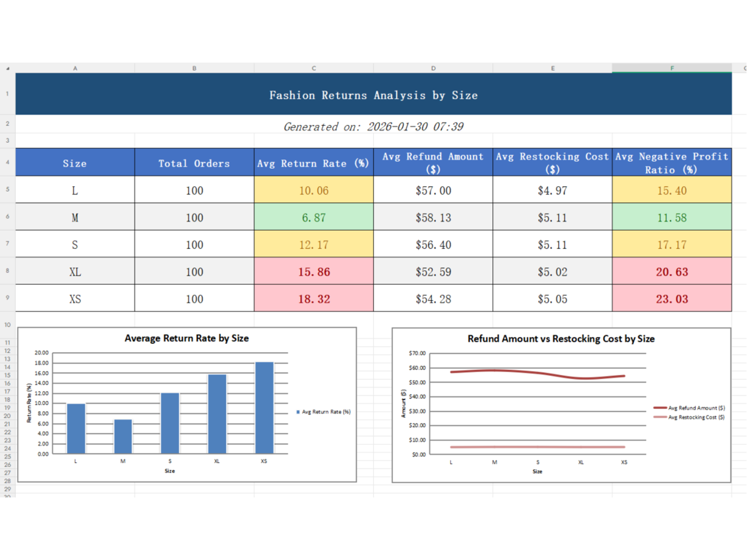Screen dimensions: 747x560
Task: Select column header F
Action: (x=672, y=68)
